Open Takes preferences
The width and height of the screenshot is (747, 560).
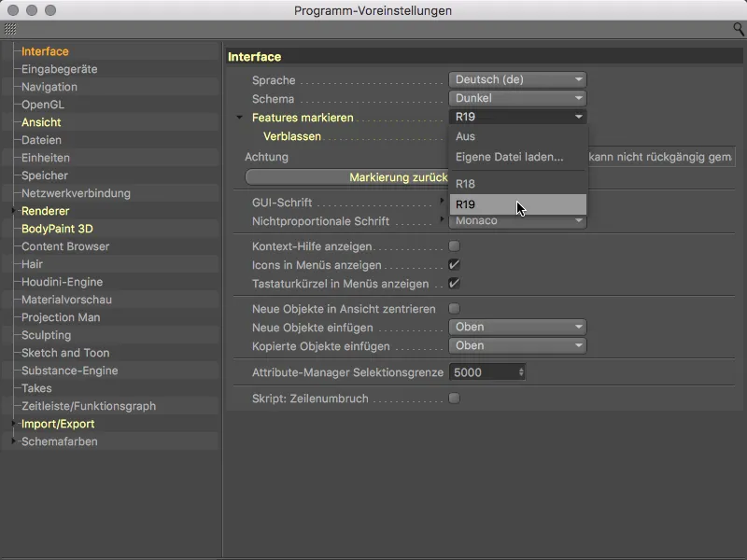(x=36, y=388)
